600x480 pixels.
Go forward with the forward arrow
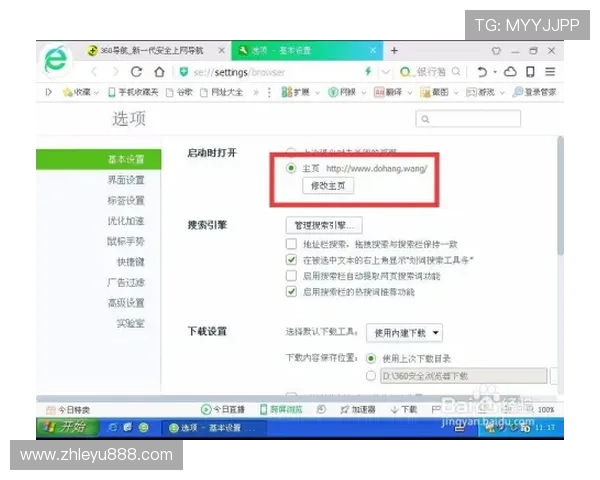(115, 72)
